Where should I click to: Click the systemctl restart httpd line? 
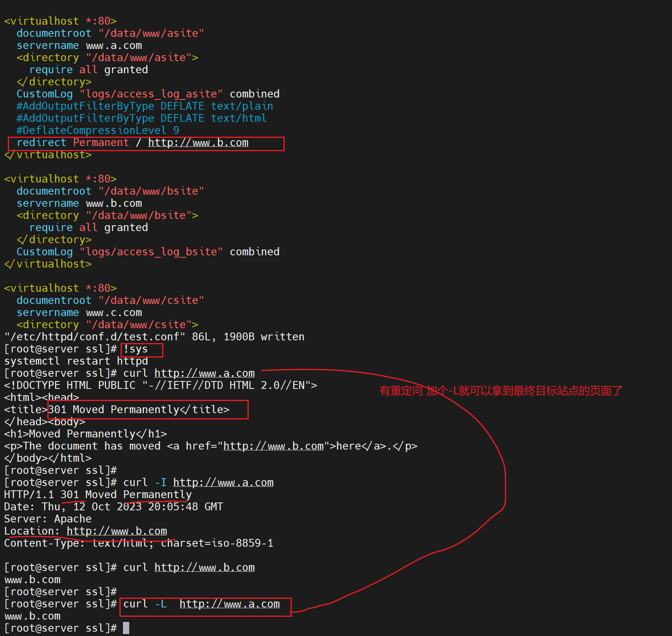point(76,361)
